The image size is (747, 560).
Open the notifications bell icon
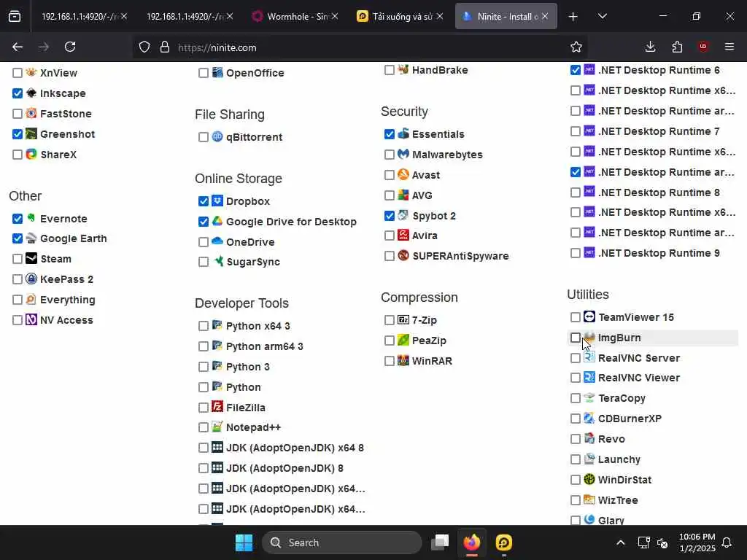pyautogui.click(x=727, y=542)
